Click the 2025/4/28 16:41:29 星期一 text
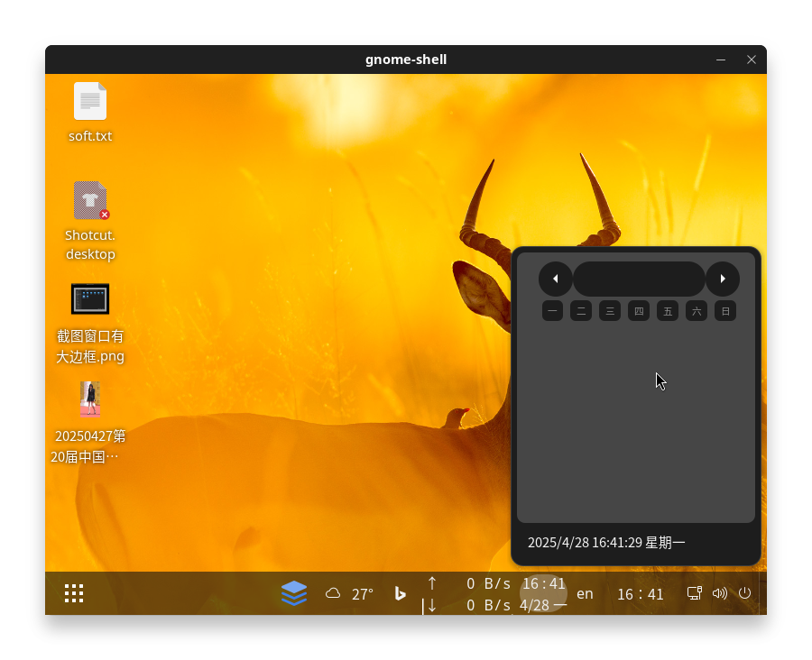812x660 pixels. tap(606, 543)
